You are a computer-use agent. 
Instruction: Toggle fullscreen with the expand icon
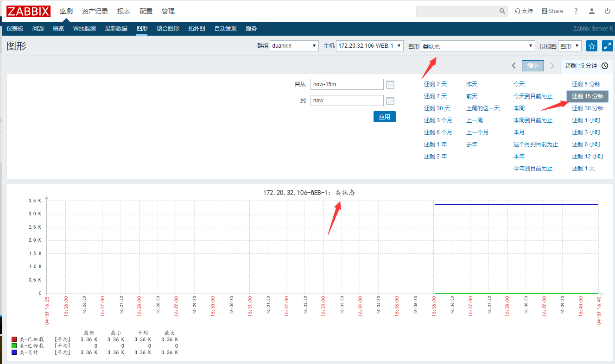point(607,46)
